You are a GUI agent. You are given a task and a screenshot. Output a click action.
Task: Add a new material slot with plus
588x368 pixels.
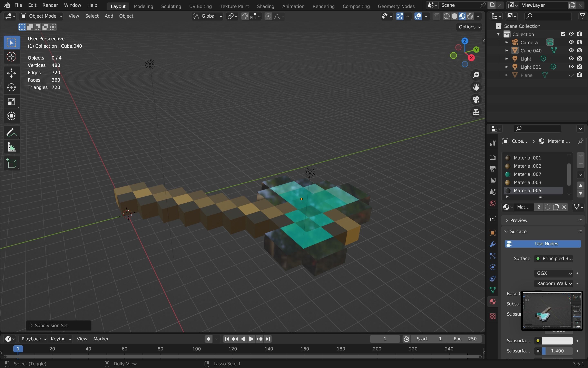click(581, 156)
